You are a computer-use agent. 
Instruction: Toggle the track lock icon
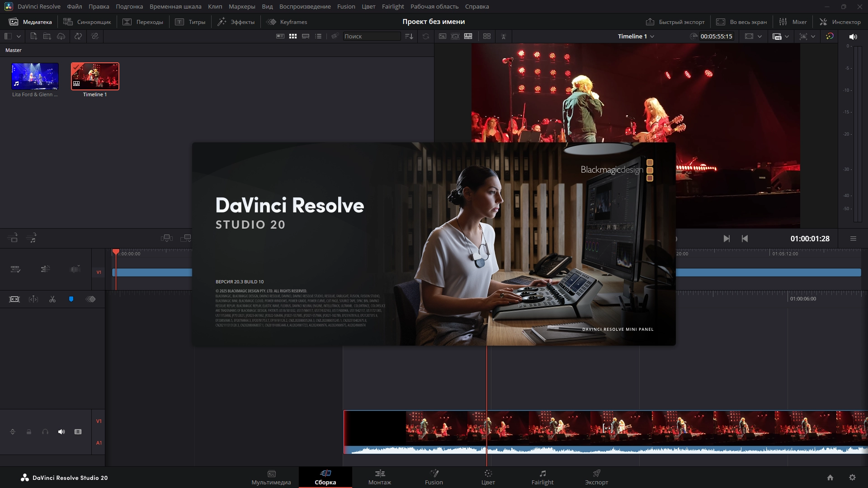click(x=29, y=432)
